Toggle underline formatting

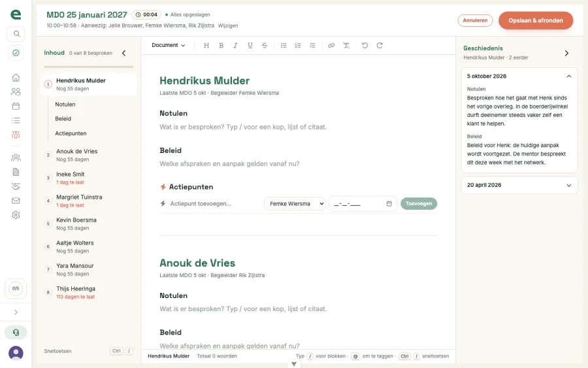click(x=250, y=45)
